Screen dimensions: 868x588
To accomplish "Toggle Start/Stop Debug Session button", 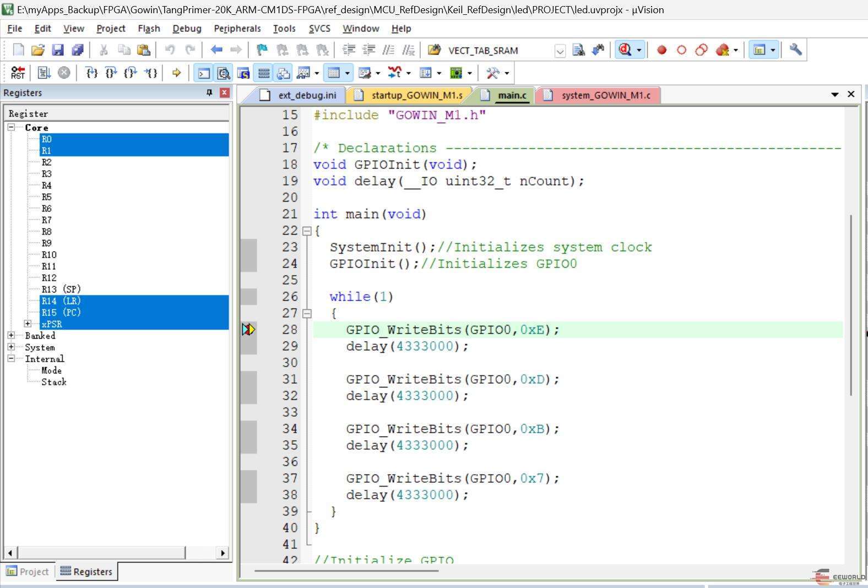I will click(625, 50).
